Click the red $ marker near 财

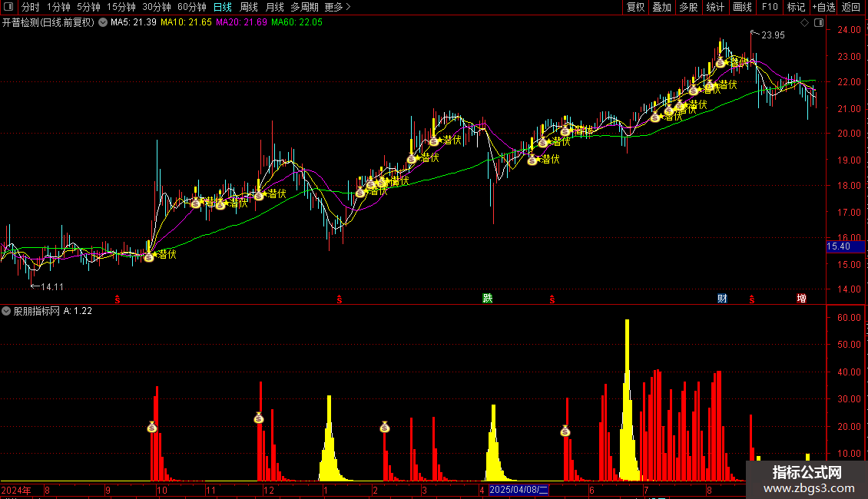[x=752, y=299]
